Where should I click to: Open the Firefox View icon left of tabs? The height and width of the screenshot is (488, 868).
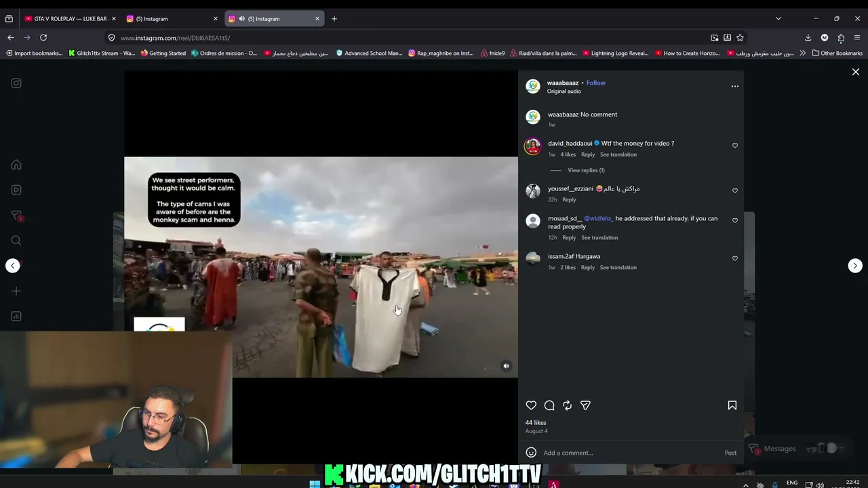9,19
